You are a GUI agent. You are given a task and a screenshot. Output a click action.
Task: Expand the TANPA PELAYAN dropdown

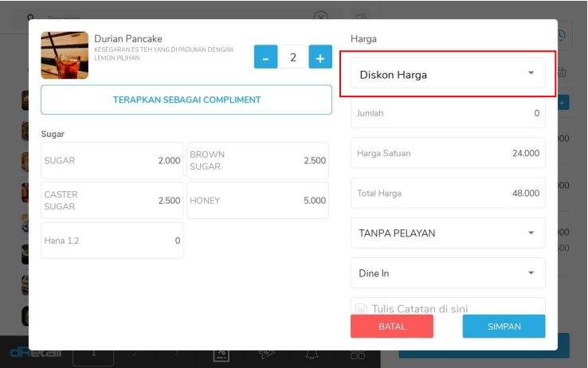coord(448,233)
